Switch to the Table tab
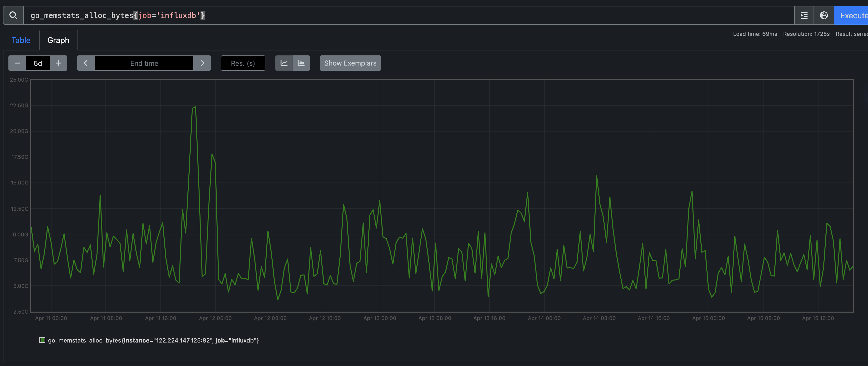Image resolution: width=868 pixels, height=366 pixels. 21,40
